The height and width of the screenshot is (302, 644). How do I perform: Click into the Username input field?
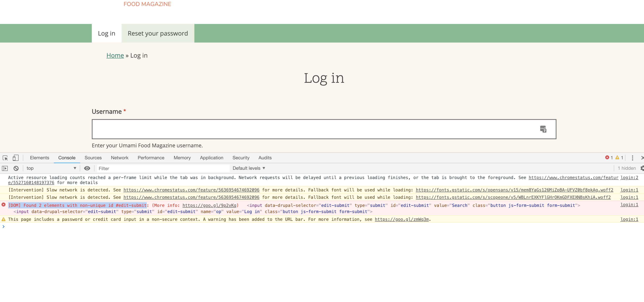(324, 129)
